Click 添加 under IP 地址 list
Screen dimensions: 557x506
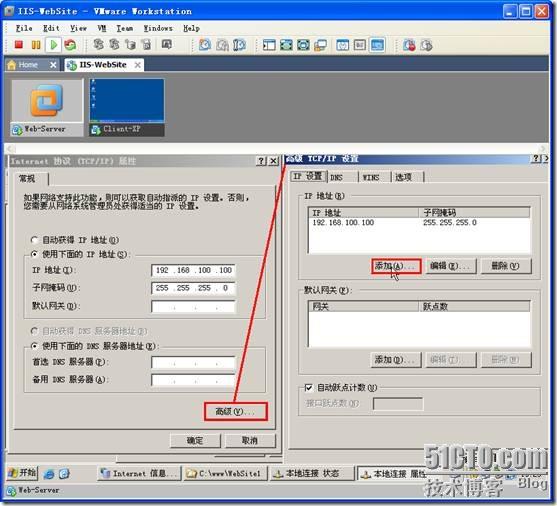396,266
